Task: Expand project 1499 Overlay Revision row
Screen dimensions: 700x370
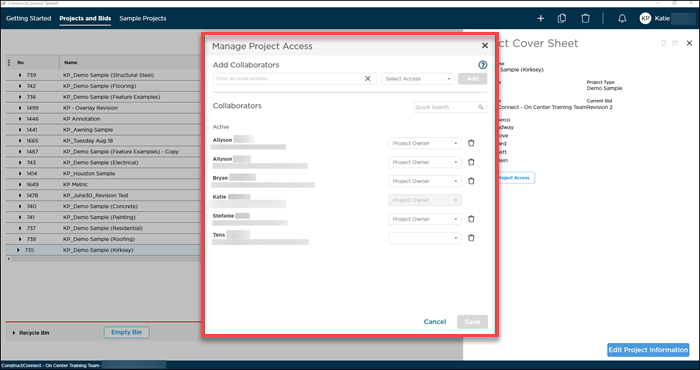Action: click(x=20, y=108)
